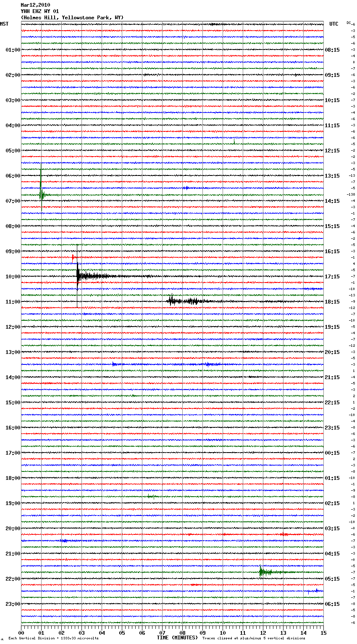357x644 pixels.
Task: Click the -138 DC offset value
Action: 351,194
